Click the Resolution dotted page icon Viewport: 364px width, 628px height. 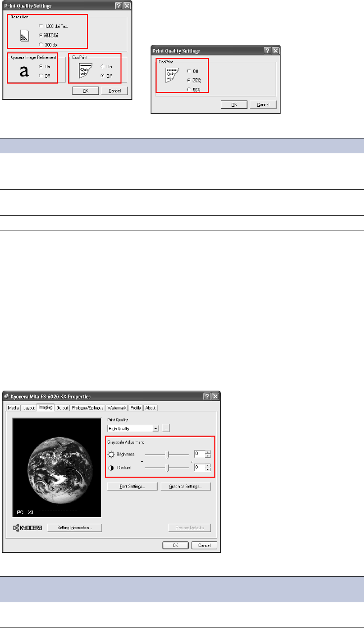tap(23, 36)
